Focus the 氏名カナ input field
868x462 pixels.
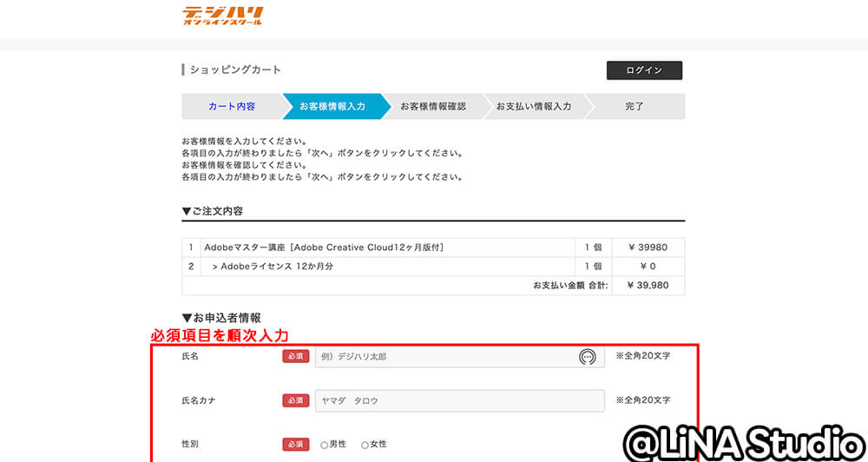tap(459, 400)
